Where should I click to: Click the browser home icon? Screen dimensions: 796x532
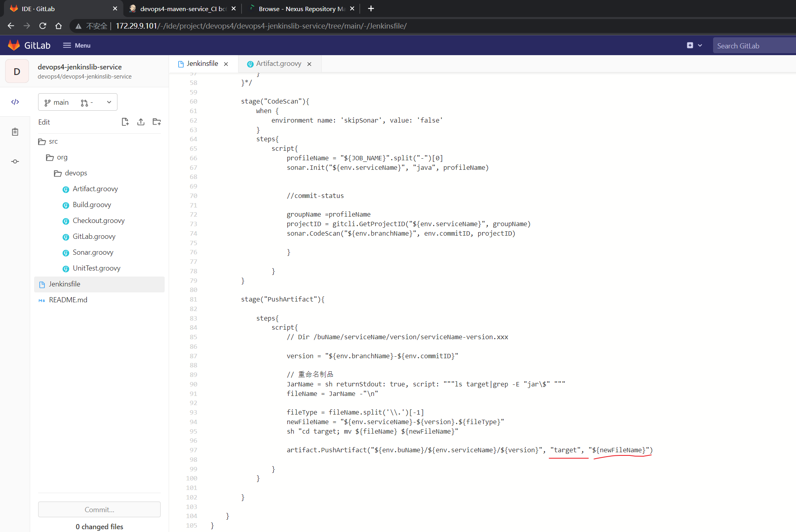(x=59, y=26)
